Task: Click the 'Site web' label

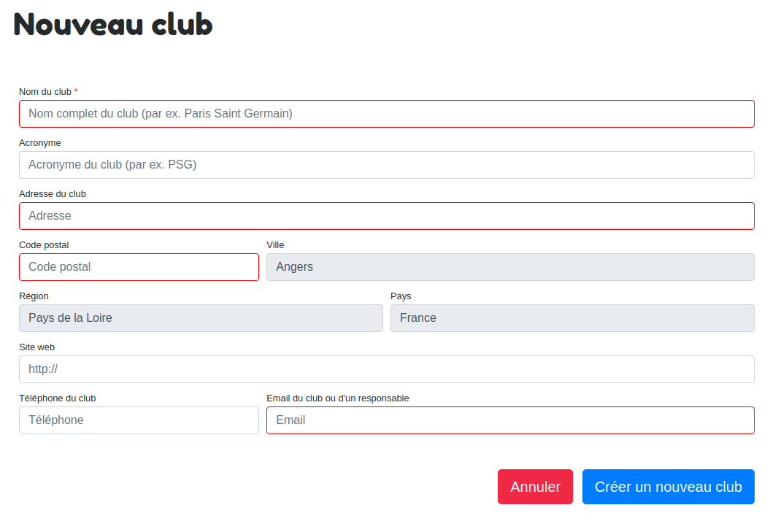Action: pos(36,347)
